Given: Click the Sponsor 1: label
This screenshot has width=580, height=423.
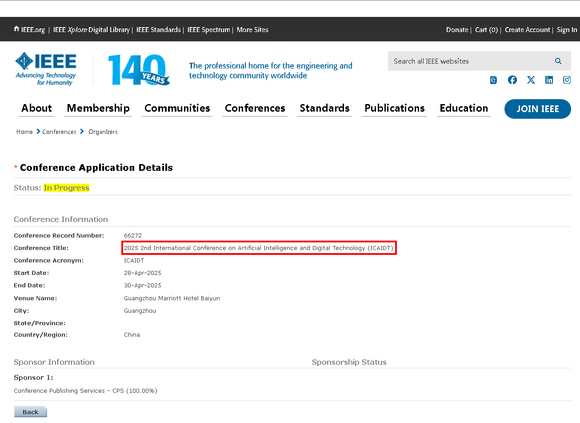Looking at the screenshot, I should coord(34,378).
